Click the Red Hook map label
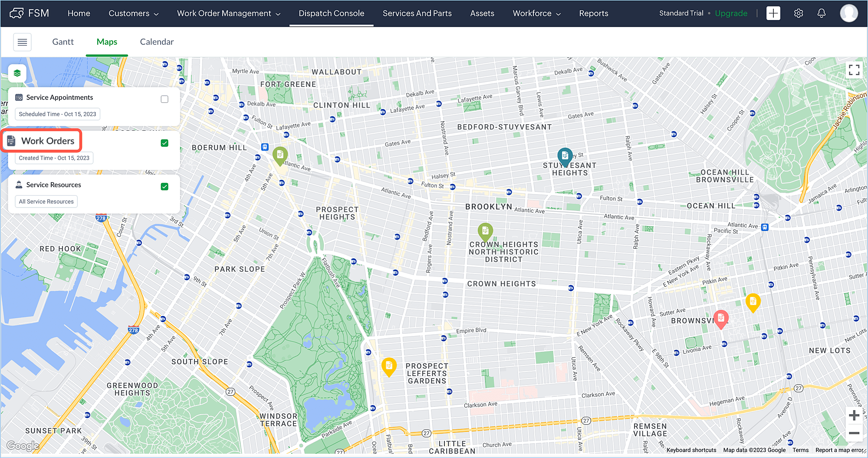The height and width of the screenshot is (458, 868). pyautogui.click(x=60, y=249)
